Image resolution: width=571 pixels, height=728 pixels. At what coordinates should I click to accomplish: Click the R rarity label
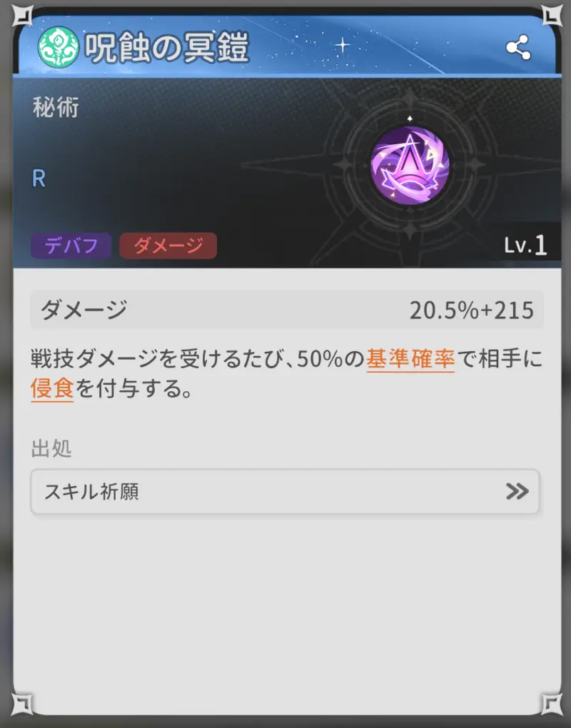(39, 178)
